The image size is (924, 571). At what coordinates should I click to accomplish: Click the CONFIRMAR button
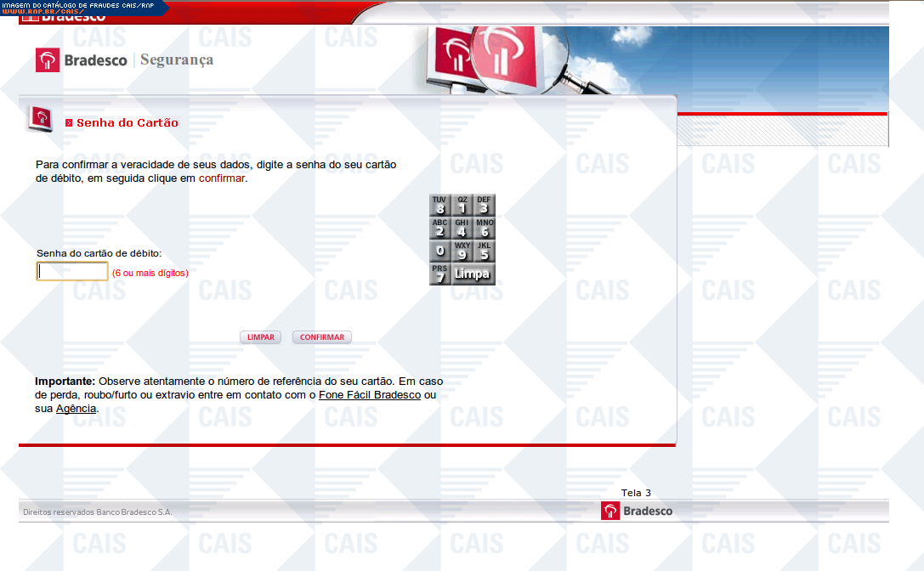(x=321, y=337)
